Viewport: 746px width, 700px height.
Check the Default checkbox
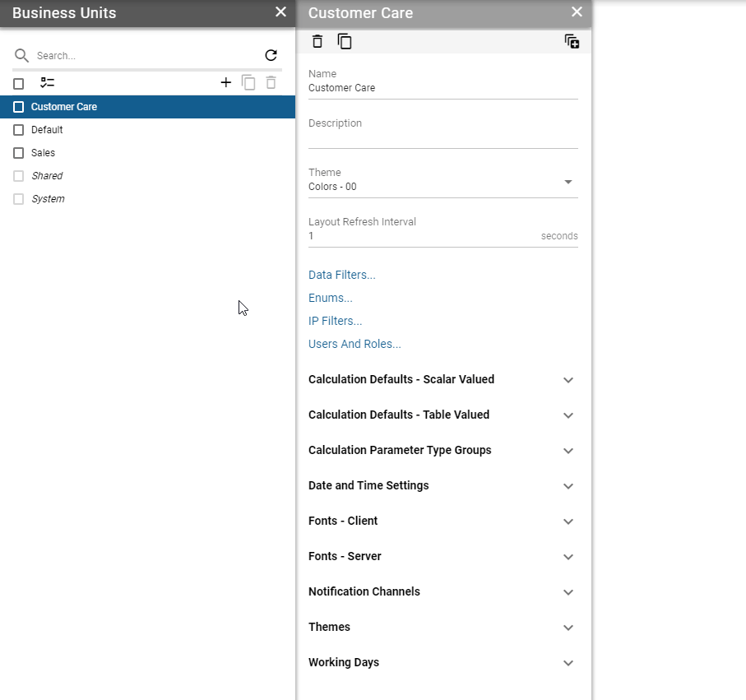pos(18,129)
